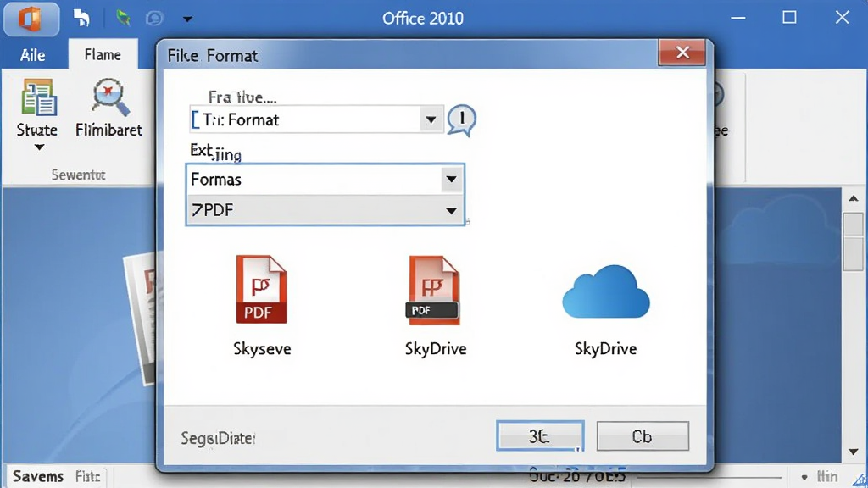Viewport: 868px width, 488px height.
Task: Click the Cb button in dialog
Action: [x=643, y=436]
